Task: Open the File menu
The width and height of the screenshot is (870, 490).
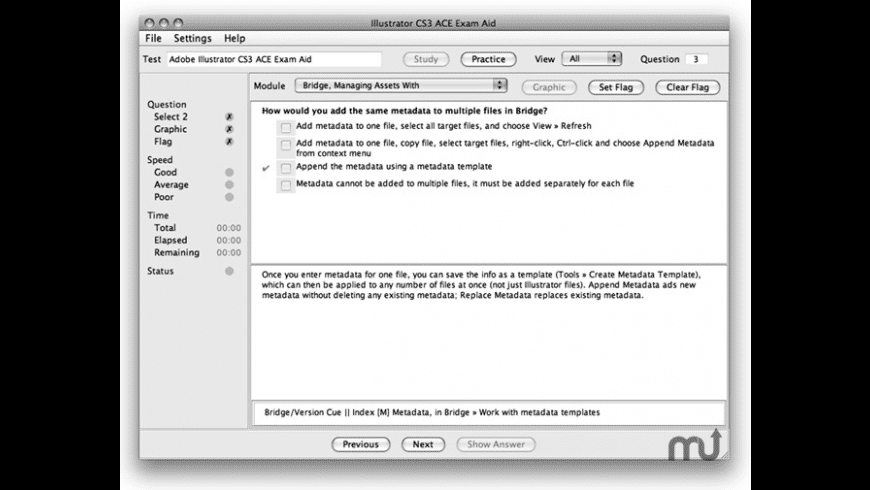Action: (153, 38)
